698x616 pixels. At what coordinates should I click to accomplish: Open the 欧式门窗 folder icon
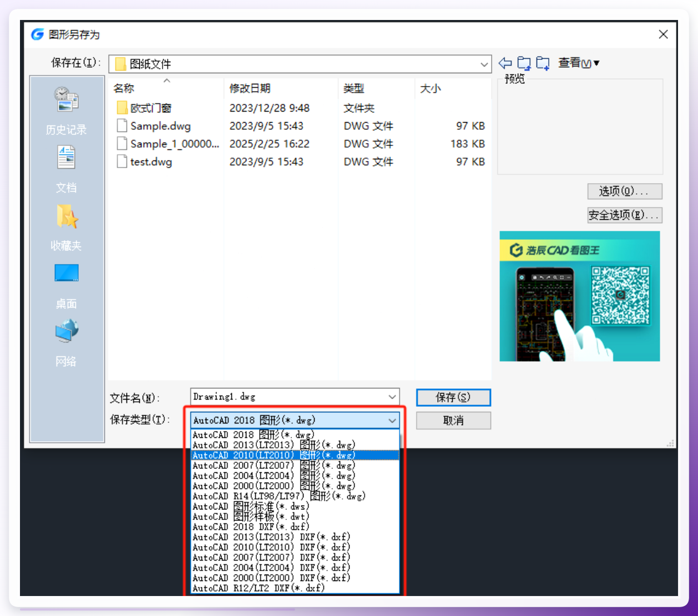[x=122, y=108]
